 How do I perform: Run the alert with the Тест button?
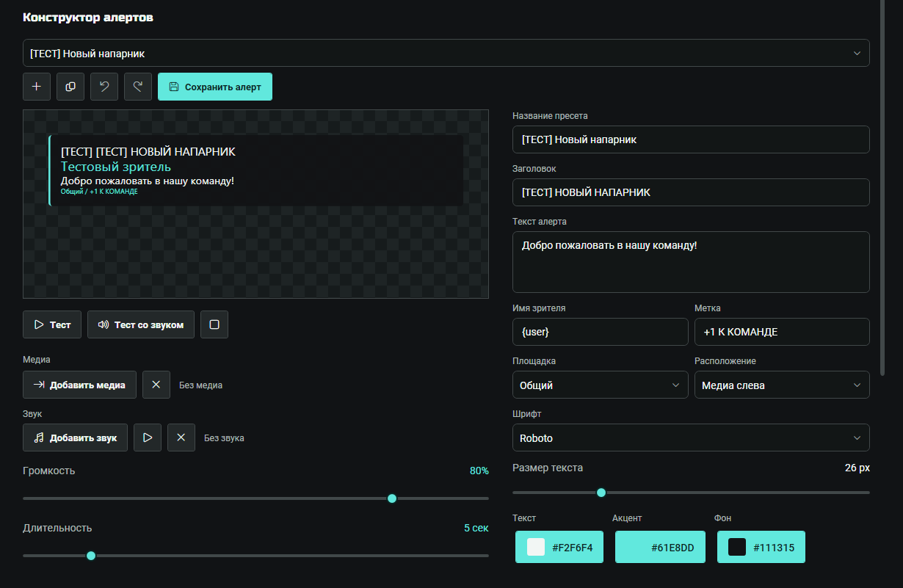[x=52, y=324]
